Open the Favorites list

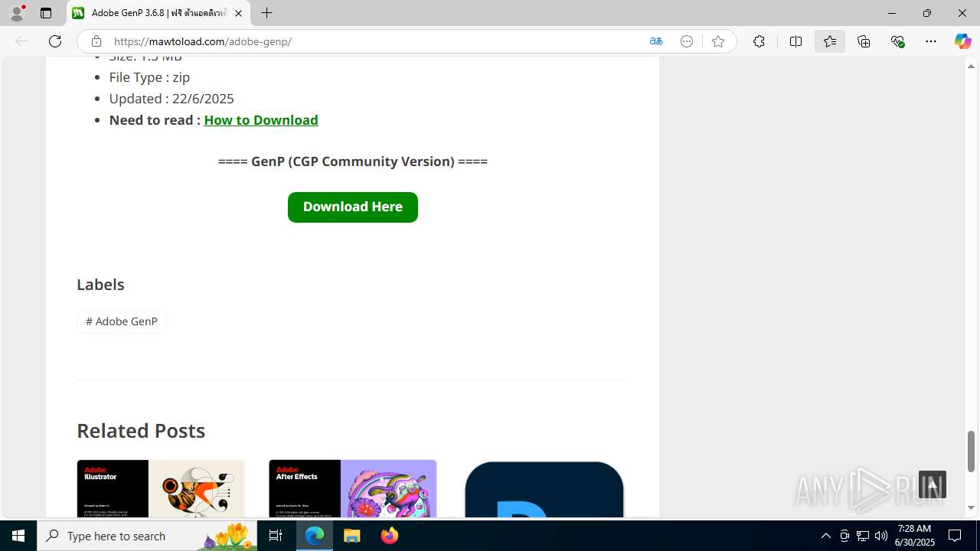click(x=830, y=41)
